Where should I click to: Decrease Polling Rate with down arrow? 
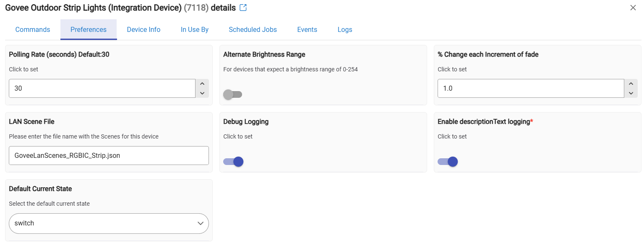point(202,93)
